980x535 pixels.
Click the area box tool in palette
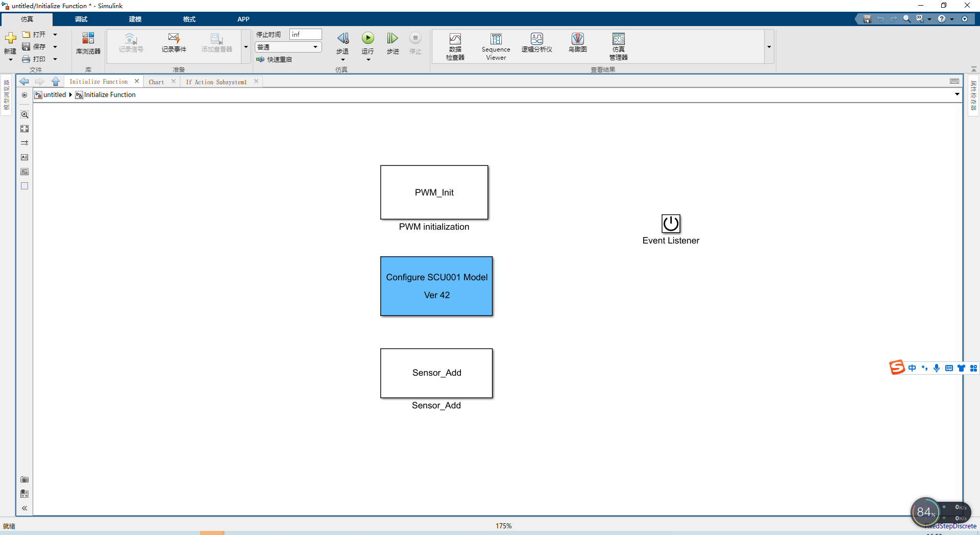[x=24, y=186]
